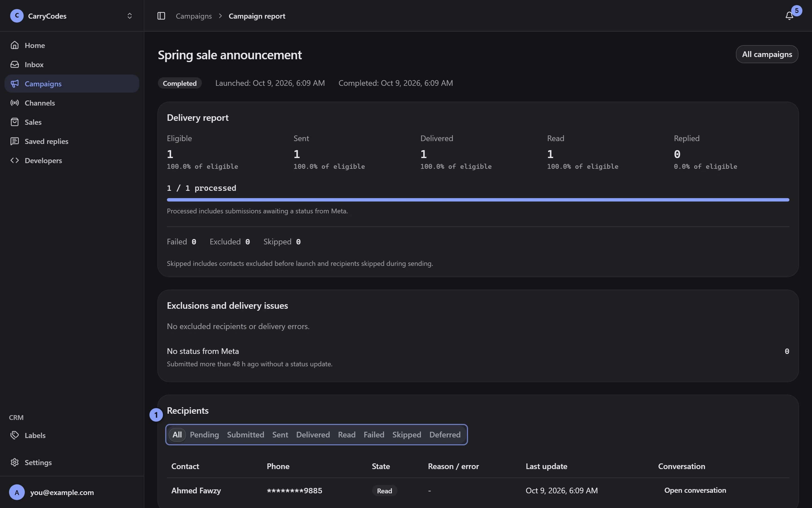Image resolution: width=812 pixels, height=508 pixels.
Task: Select the Deferred filter tab
Action: pos(445,434)
